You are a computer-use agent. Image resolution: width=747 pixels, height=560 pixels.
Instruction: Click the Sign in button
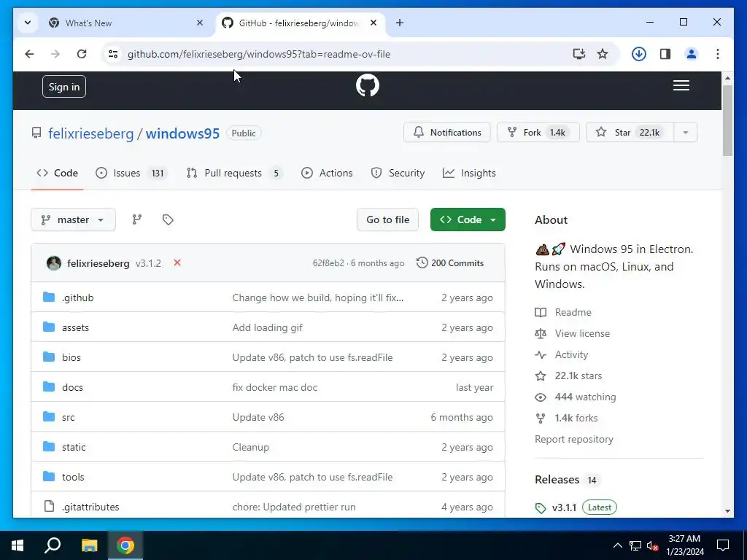(x=64, y=86)
